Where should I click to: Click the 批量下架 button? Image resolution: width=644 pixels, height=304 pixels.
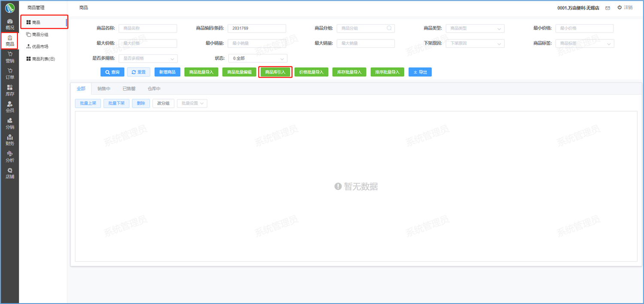point(116,103)
